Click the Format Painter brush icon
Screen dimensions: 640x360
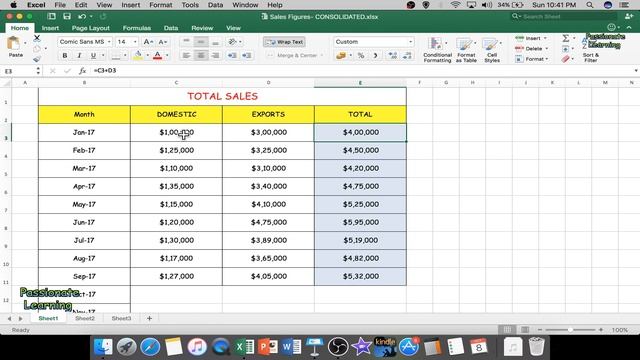(37, 59)
